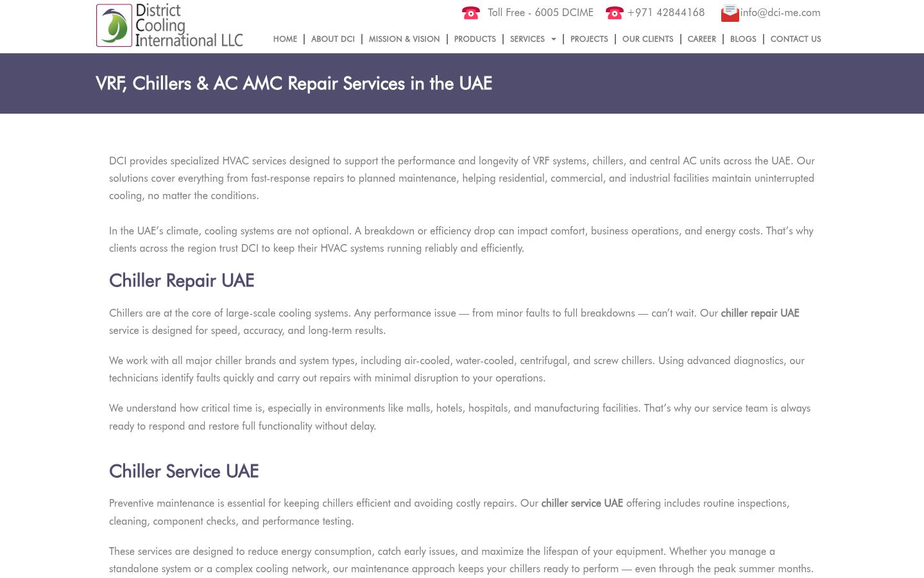
Task: Click the District Cooling International logo
Action: coord(169,26)
